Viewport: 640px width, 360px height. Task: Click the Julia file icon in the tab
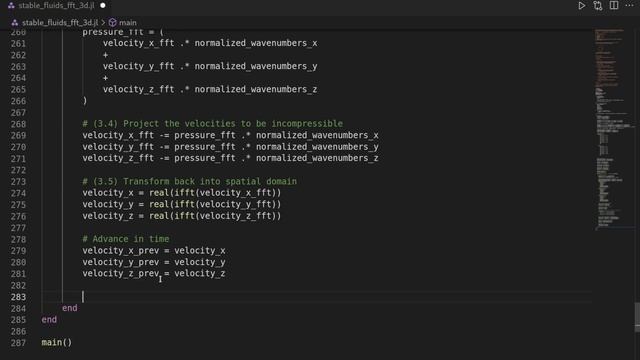coord(11,6)
